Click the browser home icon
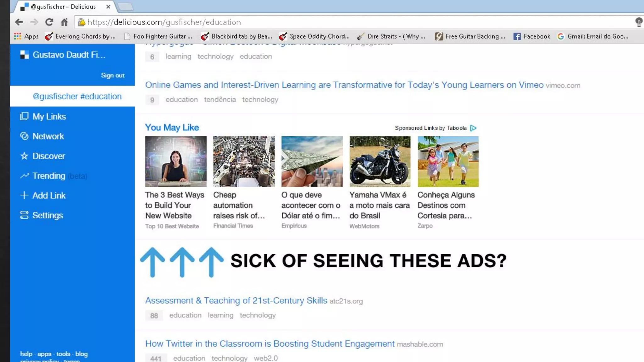 click(x=64, y=22)
